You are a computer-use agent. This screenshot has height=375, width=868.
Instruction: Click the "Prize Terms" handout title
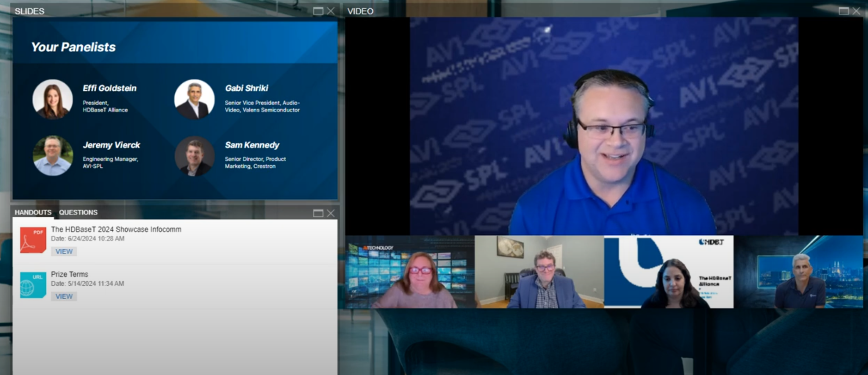point(69,274)
